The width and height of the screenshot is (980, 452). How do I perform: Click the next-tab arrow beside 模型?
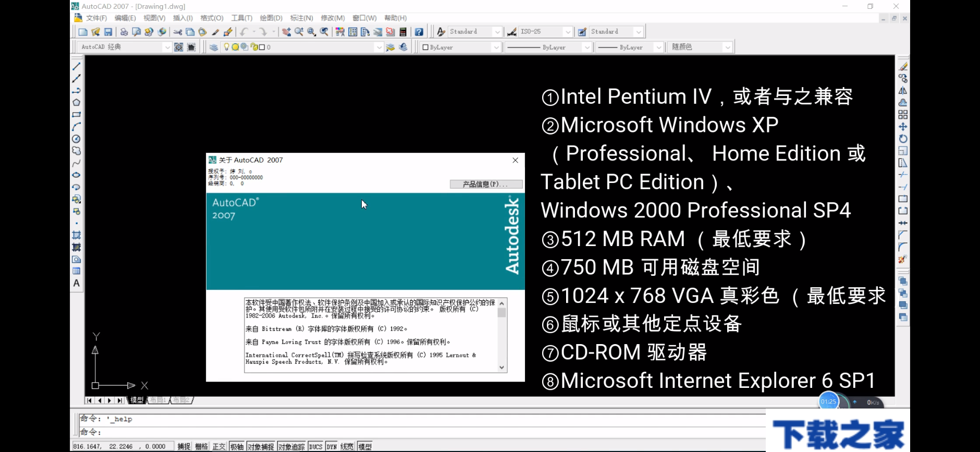tap(109, 400)
